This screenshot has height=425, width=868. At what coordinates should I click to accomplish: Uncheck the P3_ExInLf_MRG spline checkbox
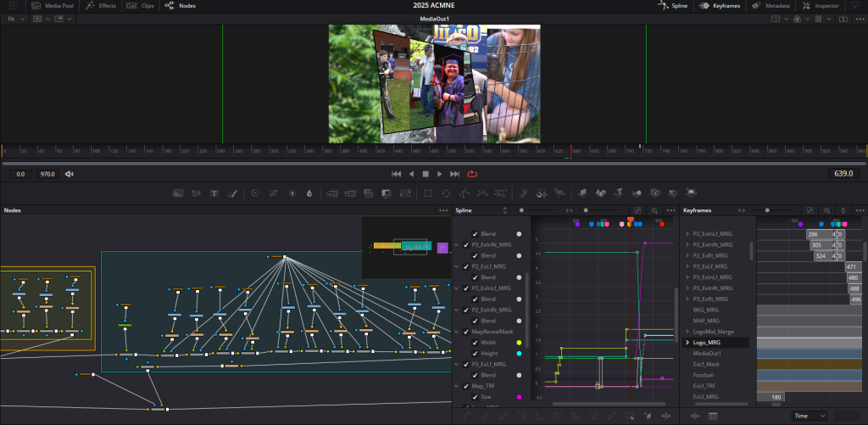(465, 288)
